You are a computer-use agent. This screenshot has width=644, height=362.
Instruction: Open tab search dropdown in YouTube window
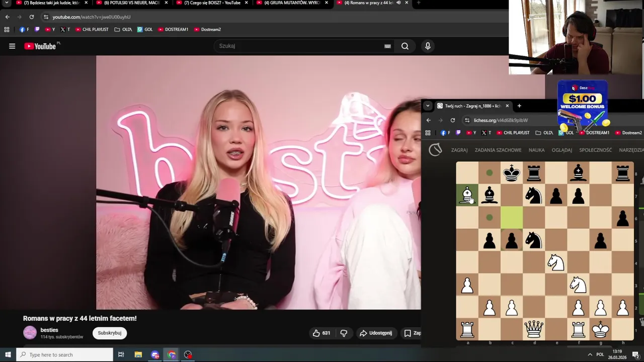[7, 3]
